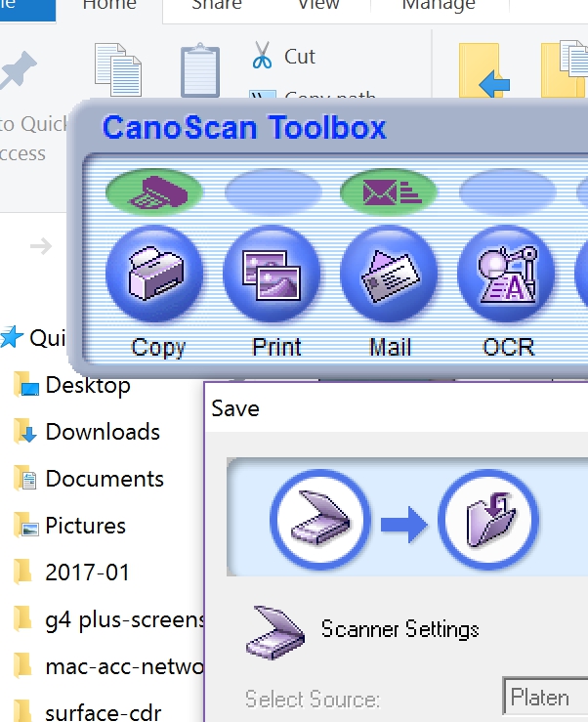Screen dimensions: 588x722
Task: Click Cut in the File Explorer ribbon
Action: [x=284, y=56]
